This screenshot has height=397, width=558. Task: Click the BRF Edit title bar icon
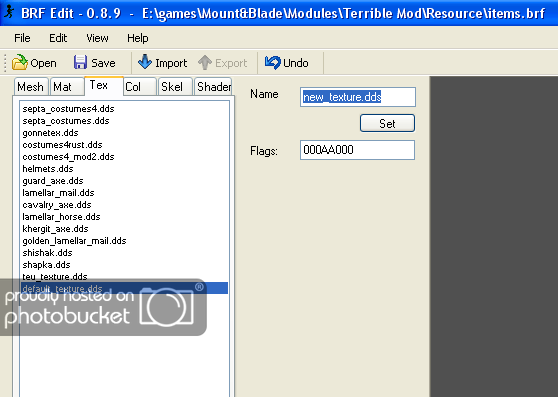pos(9,12)
